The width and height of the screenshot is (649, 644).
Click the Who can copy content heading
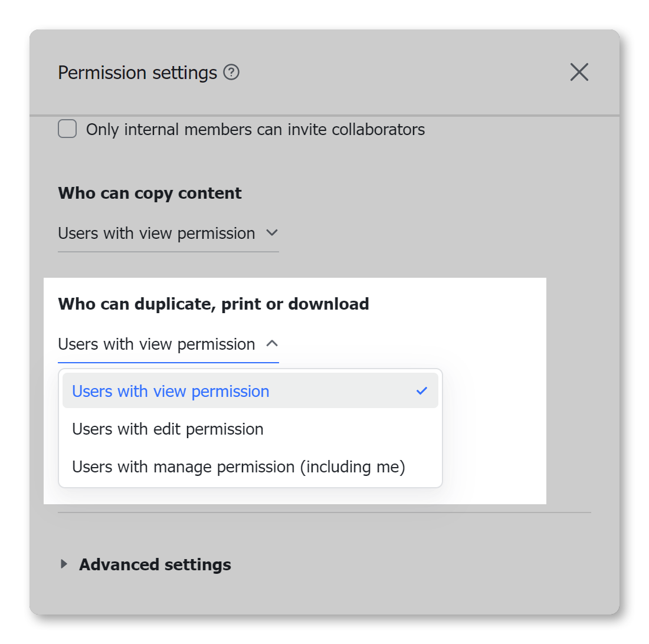click(149, 193)
